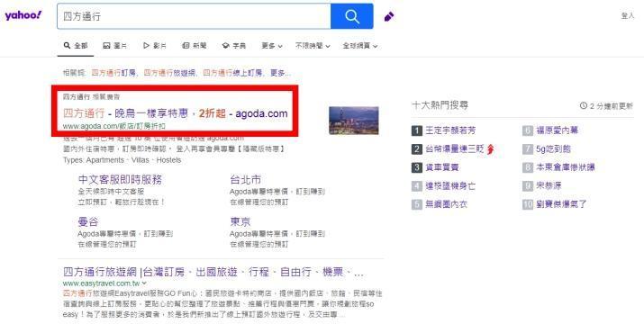Open the 全球網頁 region filter dropdown
The width and height of the screenshot is (644, 324).
coord(360,46)
